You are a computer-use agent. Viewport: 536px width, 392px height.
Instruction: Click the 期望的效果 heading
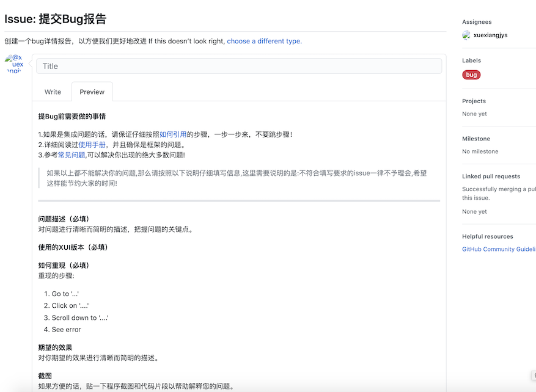click(x=55, y=347)
